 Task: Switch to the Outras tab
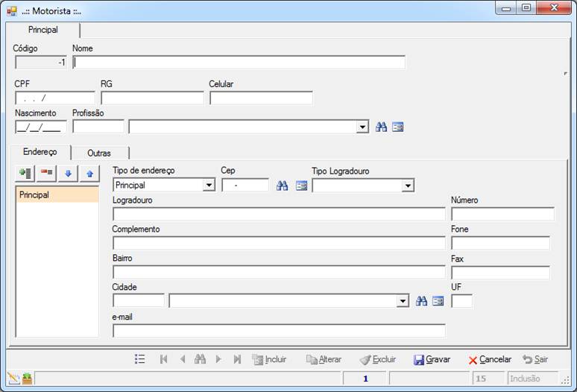(x=99, y=153)
